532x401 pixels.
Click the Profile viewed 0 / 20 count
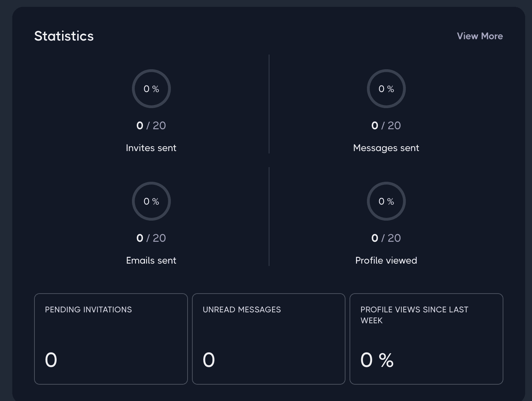pyautogui.click(x=386, y=238)
